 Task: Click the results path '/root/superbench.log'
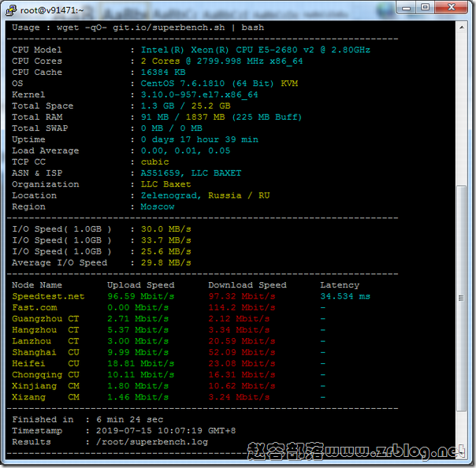tap(152, 441)
